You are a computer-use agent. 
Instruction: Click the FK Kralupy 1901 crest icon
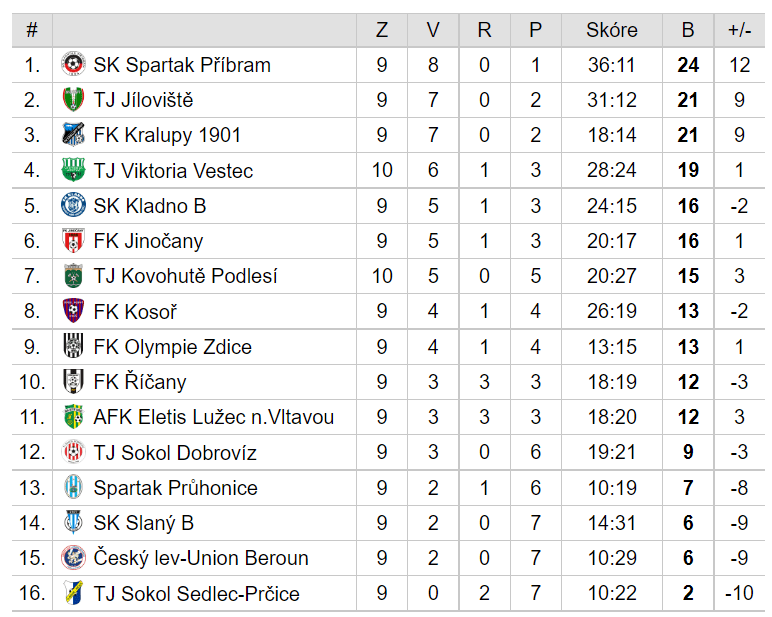coord(73,135)
